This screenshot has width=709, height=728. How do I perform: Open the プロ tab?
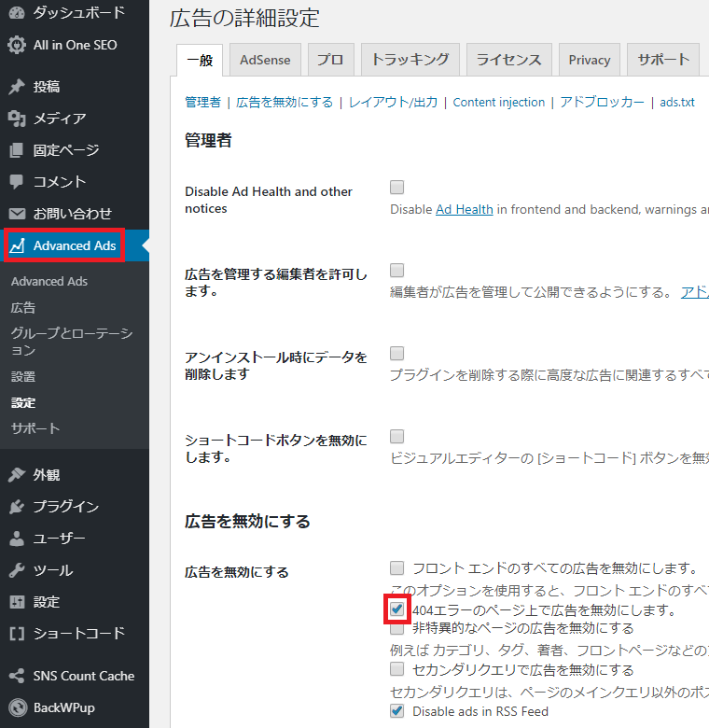331,60
